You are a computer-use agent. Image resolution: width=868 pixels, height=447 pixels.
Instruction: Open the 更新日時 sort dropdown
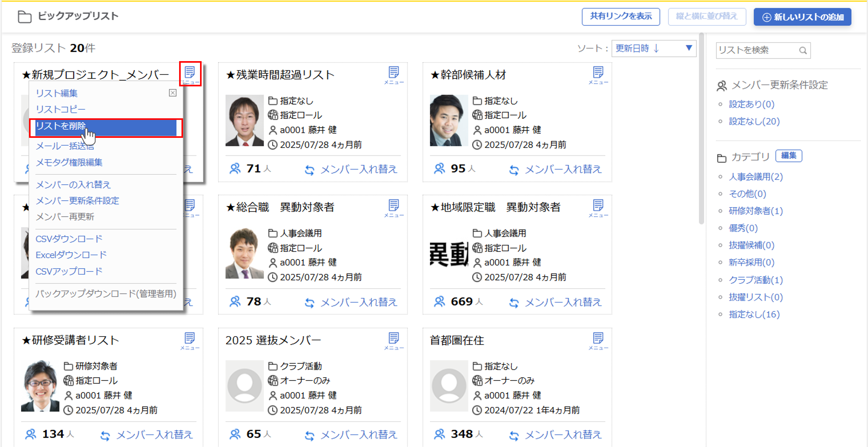coord(653,49)
